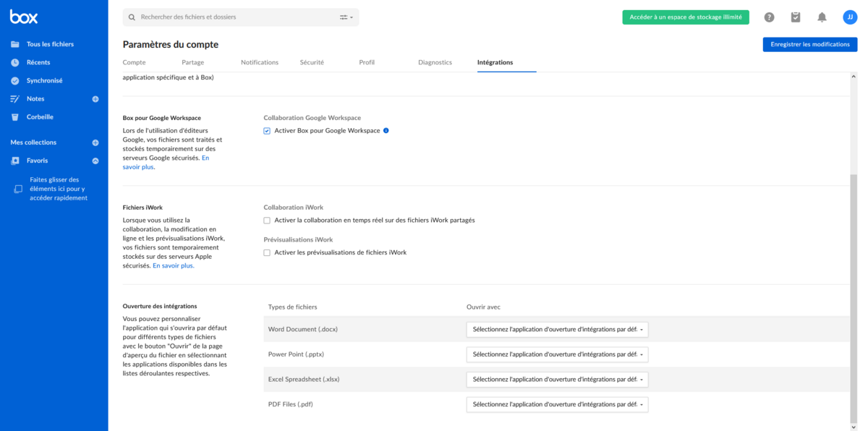Switch to the Compte tab
The image size is (868, 431).
134,63
